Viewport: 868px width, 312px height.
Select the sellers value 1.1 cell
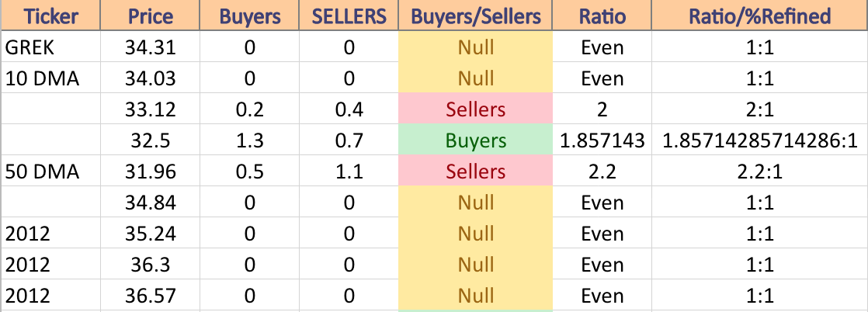point(349,171)
